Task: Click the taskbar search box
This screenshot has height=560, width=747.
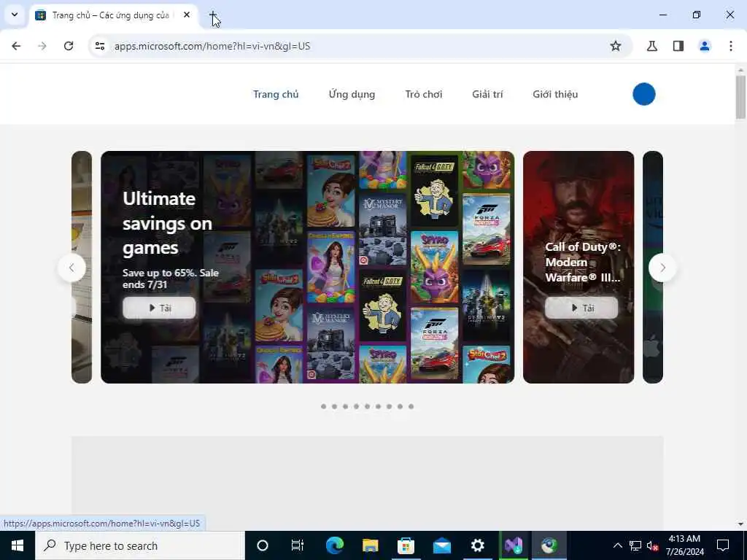Action: (140, 545)
